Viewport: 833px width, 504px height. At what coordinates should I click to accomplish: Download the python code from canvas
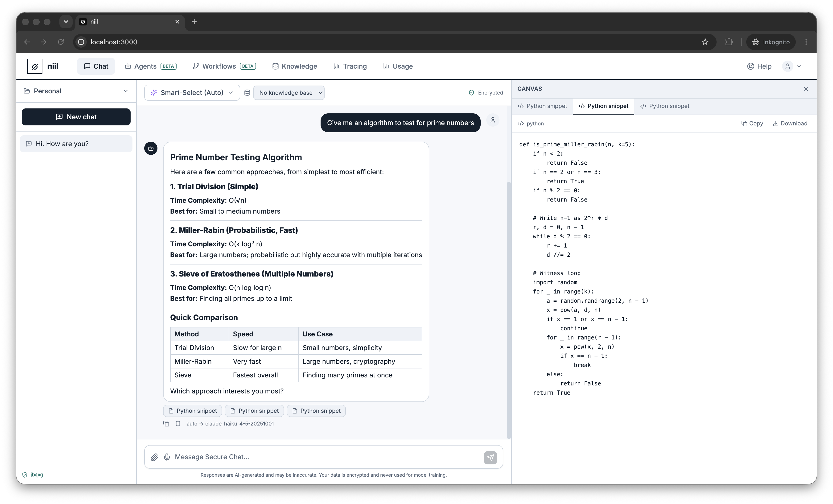(x=790, y=124)
